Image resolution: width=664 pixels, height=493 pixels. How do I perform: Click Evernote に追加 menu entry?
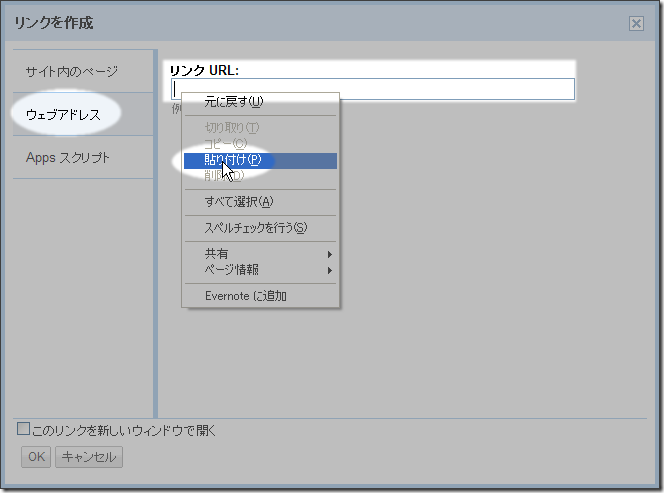(260, 296)
